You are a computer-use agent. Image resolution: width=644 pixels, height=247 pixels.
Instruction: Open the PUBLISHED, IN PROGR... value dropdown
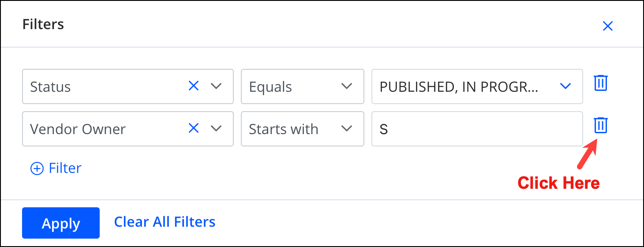477,86
